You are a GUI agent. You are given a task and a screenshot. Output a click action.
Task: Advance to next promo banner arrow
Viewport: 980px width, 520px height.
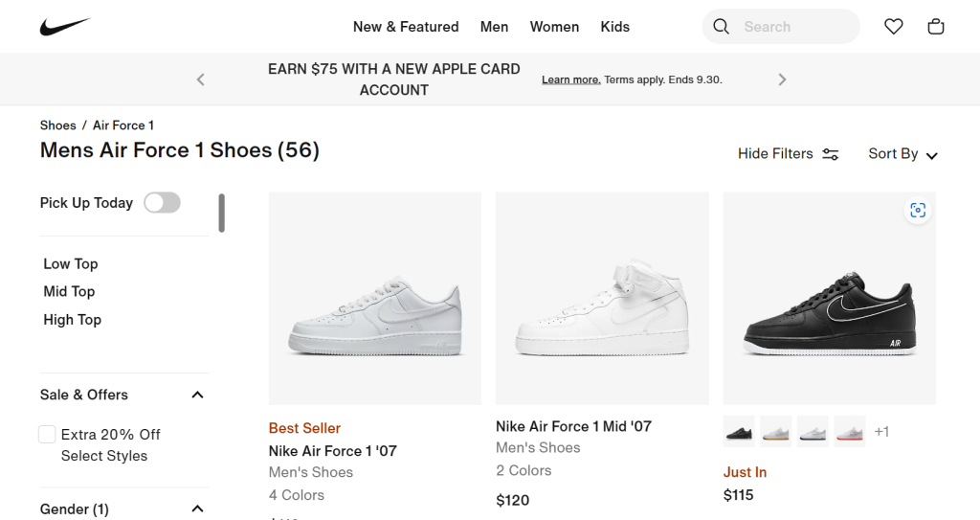tap(782, 79)
